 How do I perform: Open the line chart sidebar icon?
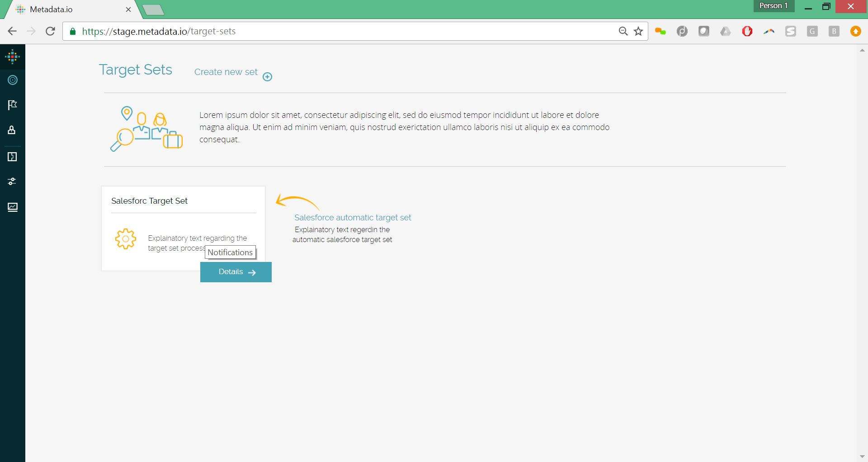point(12,207)
